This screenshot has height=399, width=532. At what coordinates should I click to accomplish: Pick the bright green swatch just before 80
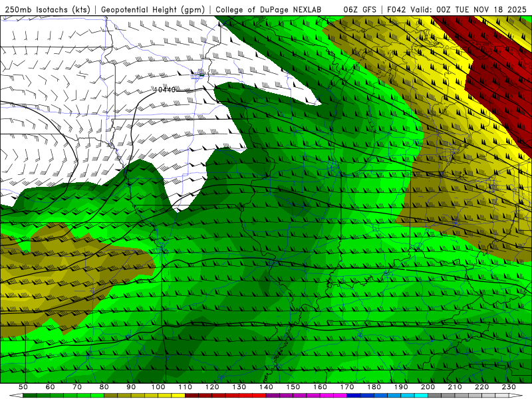97,396
